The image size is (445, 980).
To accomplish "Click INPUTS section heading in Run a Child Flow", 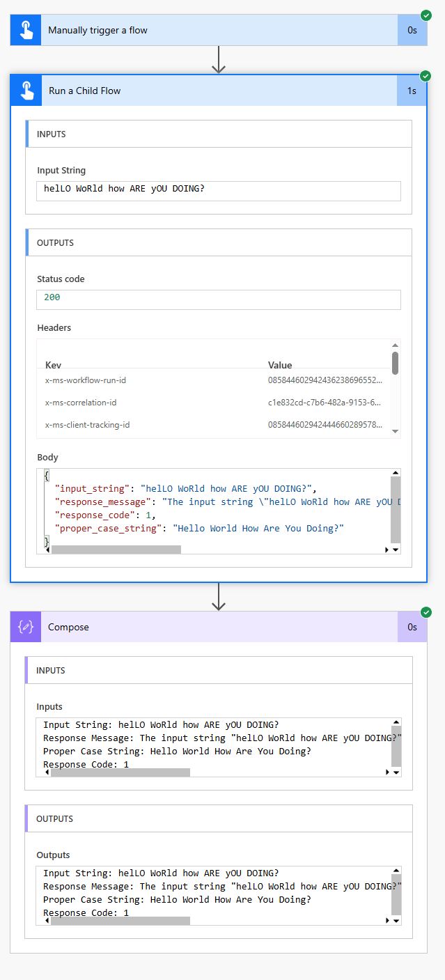I will point(51,134).
